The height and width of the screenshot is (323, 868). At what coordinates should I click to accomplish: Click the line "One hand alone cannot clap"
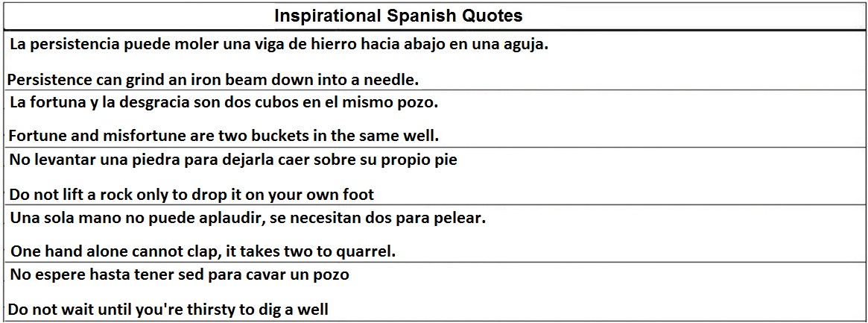pos(203,252)
